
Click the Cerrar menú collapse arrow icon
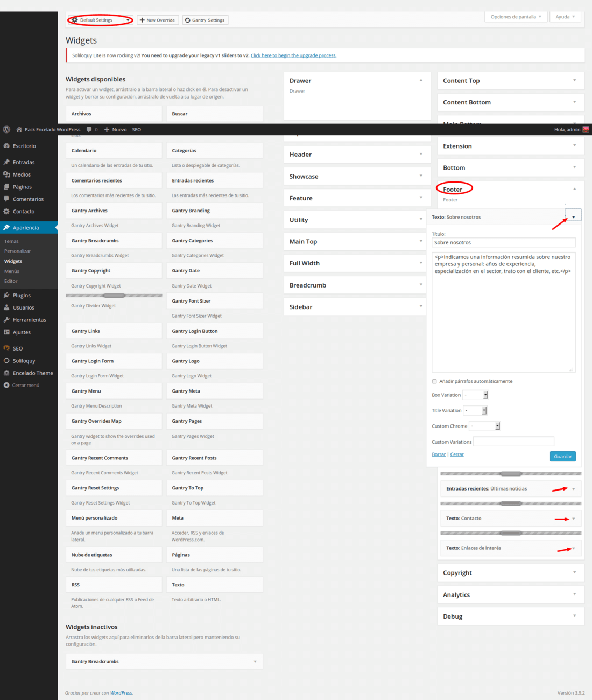tap(6, 385)
